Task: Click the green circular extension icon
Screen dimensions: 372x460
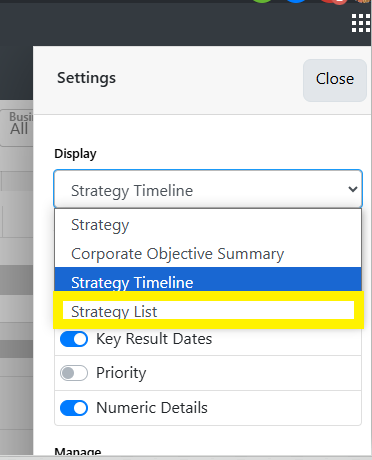Action: pos(263,1)
